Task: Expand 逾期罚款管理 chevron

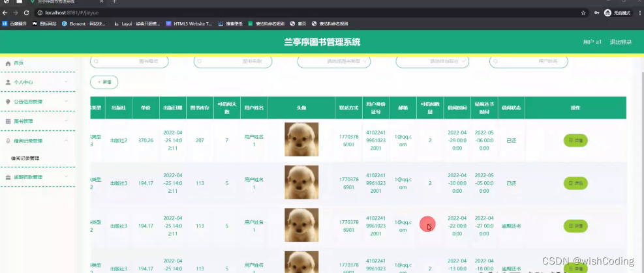Action: 66,177
